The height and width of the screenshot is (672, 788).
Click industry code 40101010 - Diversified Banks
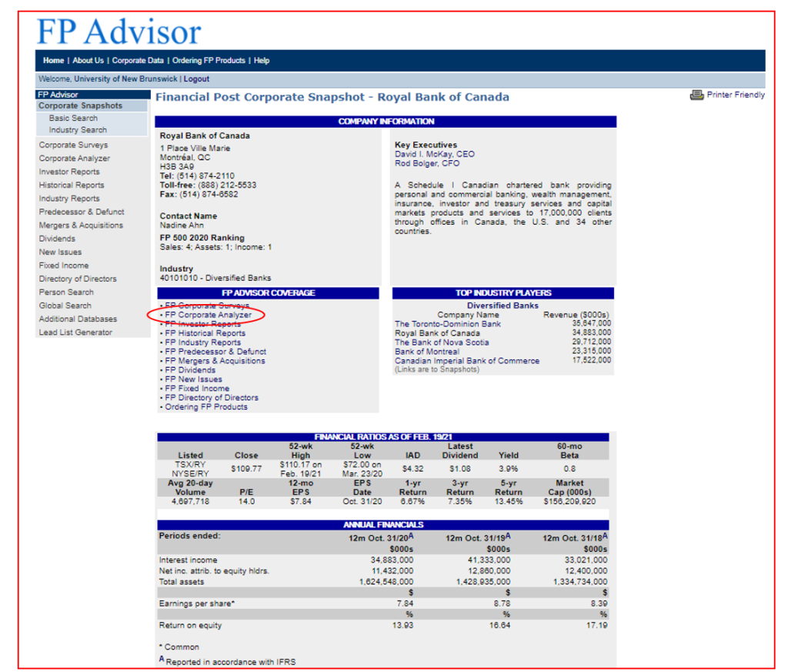[x=215, y=278]
